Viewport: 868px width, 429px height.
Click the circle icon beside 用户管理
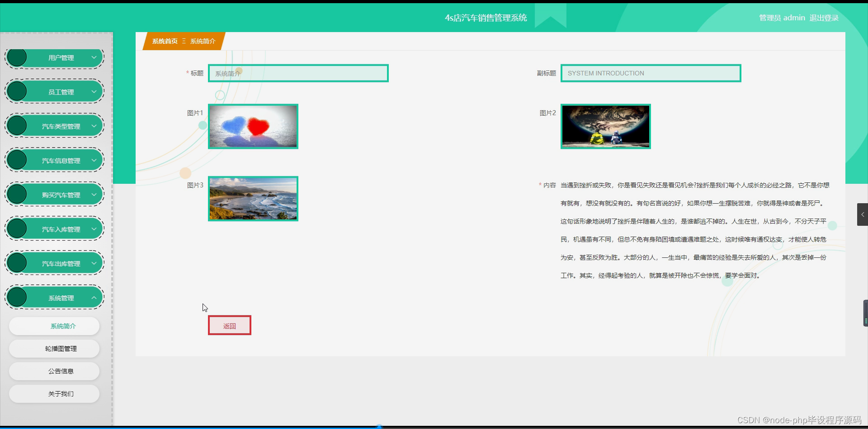point(17,57)
